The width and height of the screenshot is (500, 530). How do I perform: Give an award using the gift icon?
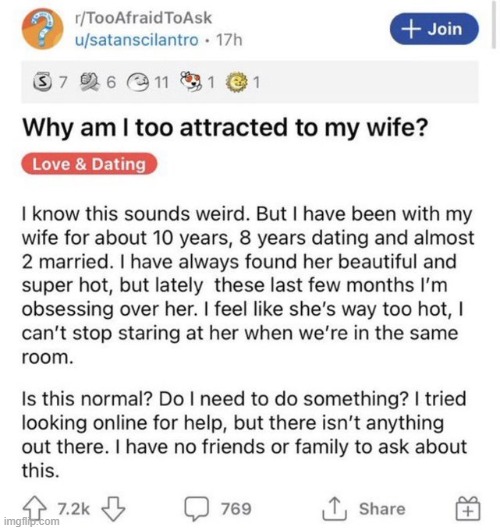(x=468, y=508)
